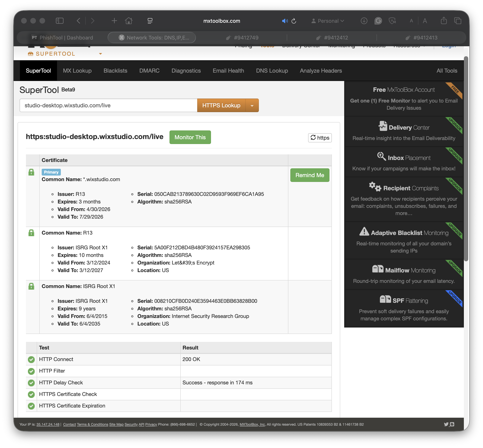Image resolution: width=483 pixels, height=448 pixels.
Task: Open the Terms & Conditions footer link
Action: [x=93, y=424]
